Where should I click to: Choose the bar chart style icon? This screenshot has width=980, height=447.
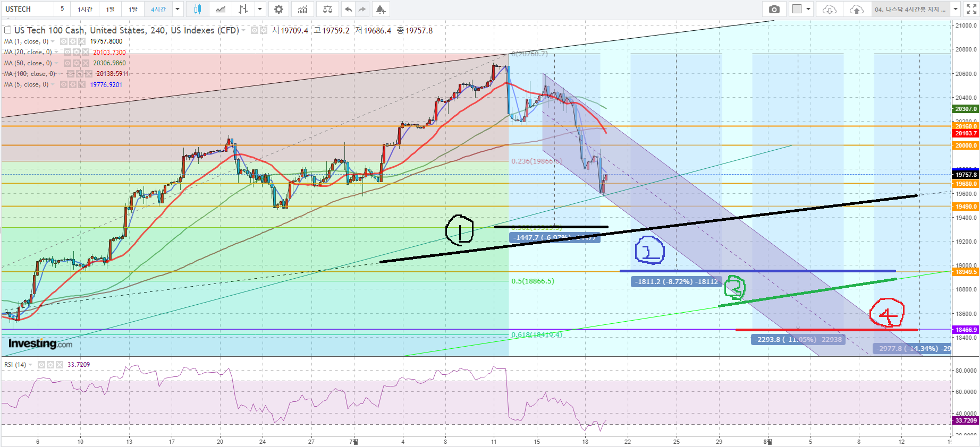(x=243, y=9)
